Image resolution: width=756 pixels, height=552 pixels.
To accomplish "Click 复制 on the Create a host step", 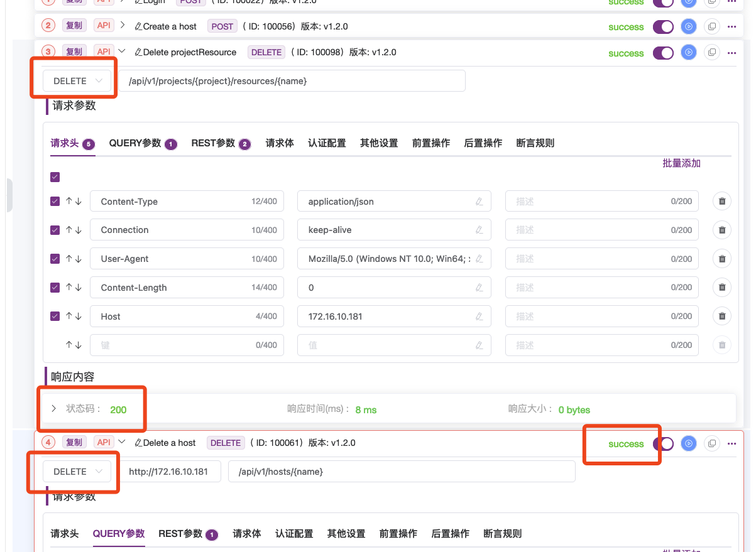I will point(74,26).
